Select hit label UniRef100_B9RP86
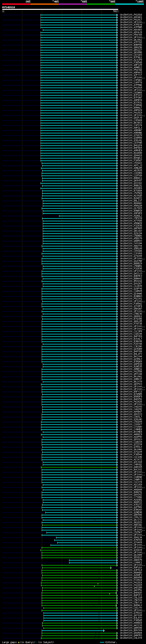This screenshot has width=146, height=644. coord(131,45)
